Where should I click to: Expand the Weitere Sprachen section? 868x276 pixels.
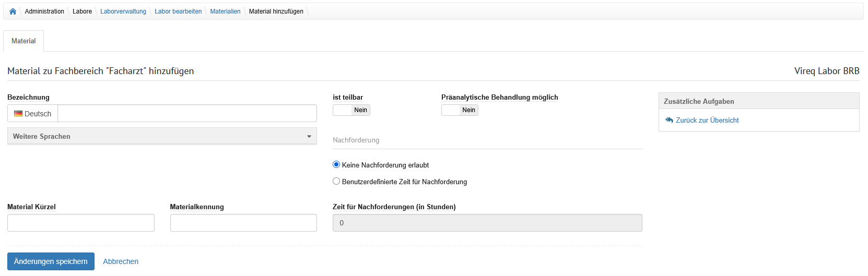point(162,136)
